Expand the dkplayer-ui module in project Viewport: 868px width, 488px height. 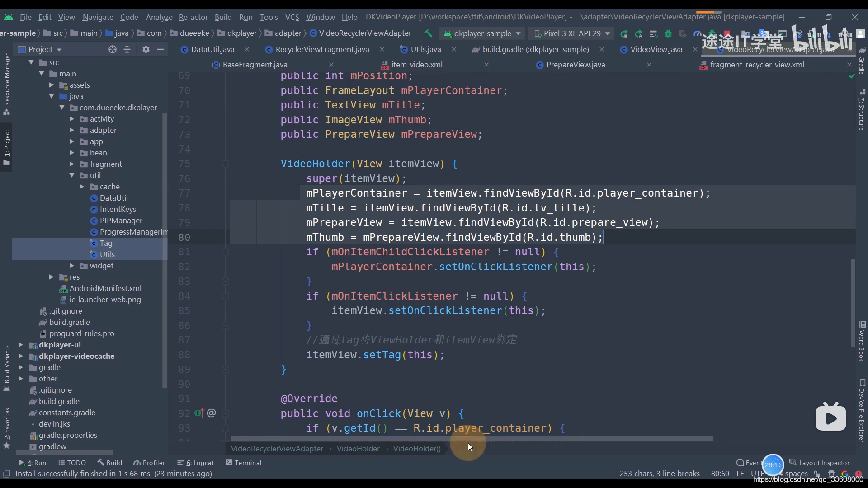pos(20,344)
